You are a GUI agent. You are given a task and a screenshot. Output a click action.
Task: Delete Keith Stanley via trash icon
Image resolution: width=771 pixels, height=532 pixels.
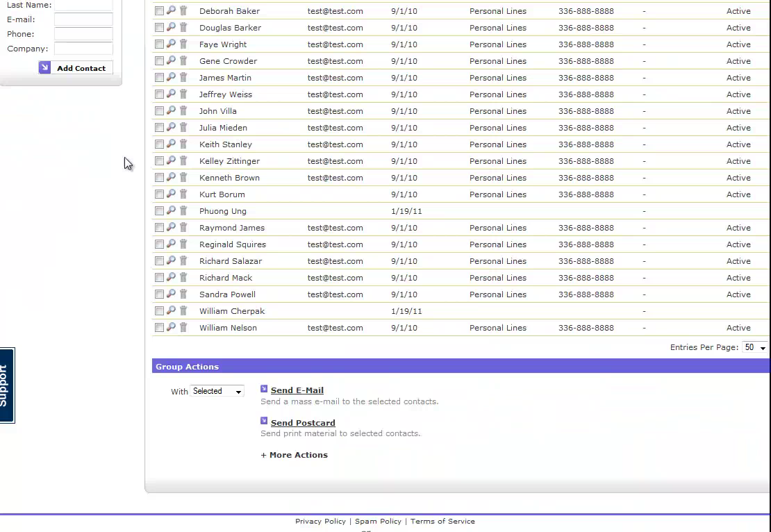183,144
